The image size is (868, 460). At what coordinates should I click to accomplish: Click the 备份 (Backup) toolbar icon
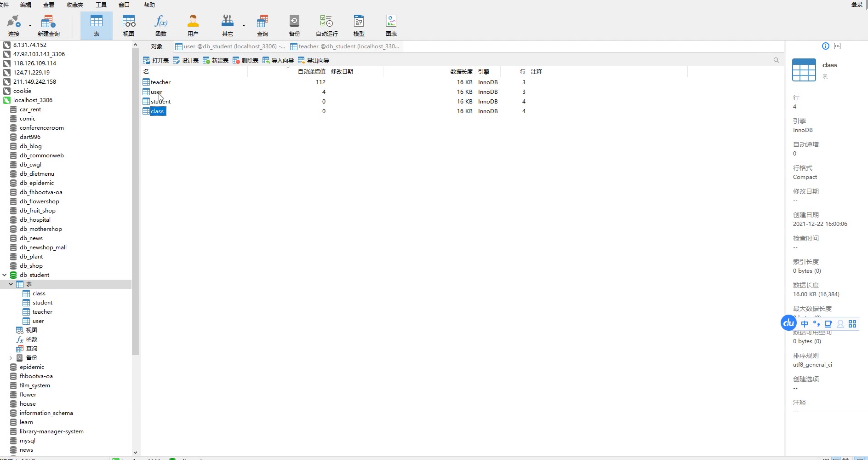(294, 25)
